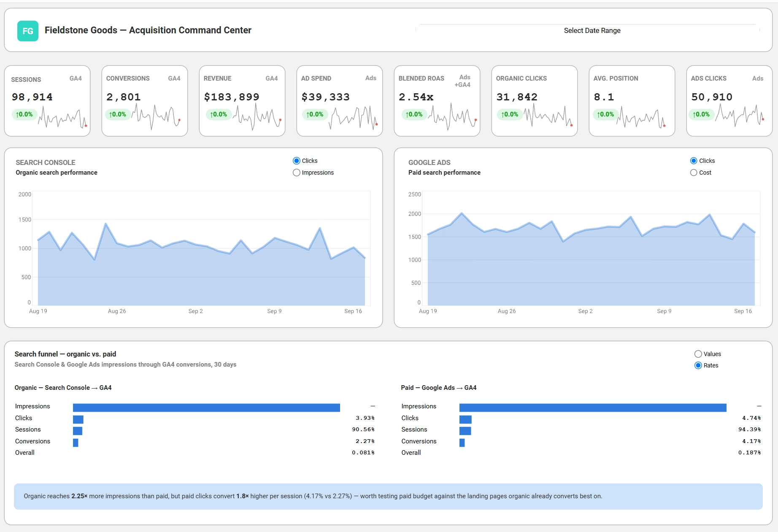
Task: Select Impressions radio in Search Console panel
Action: coord(296,173)
